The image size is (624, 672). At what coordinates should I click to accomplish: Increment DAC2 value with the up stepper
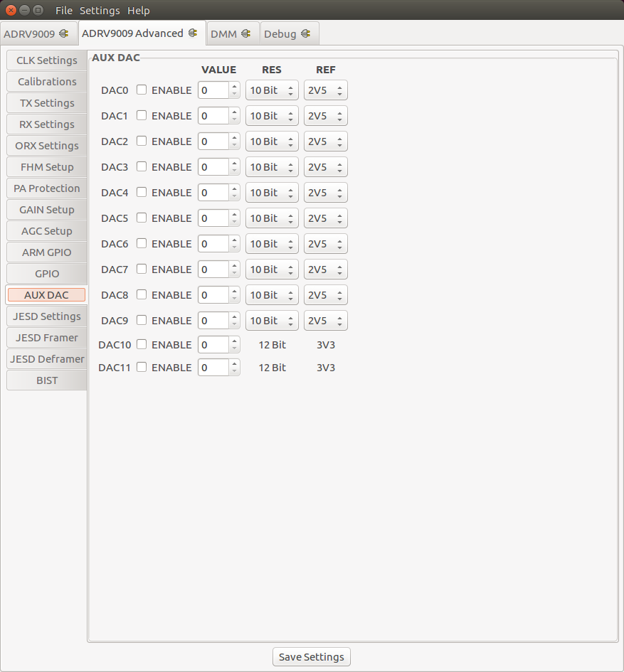[234, 138]
